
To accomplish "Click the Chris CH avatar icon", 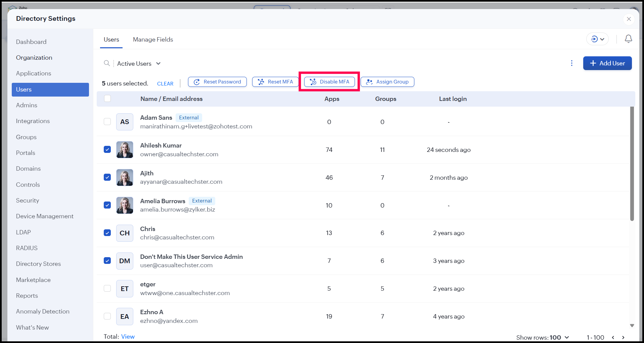I will point(125,233).
